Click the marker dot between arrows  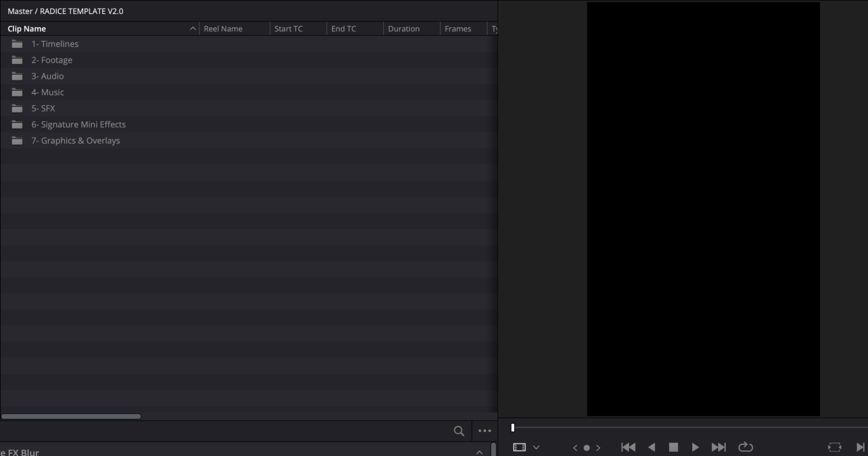[x=587, y=447]
